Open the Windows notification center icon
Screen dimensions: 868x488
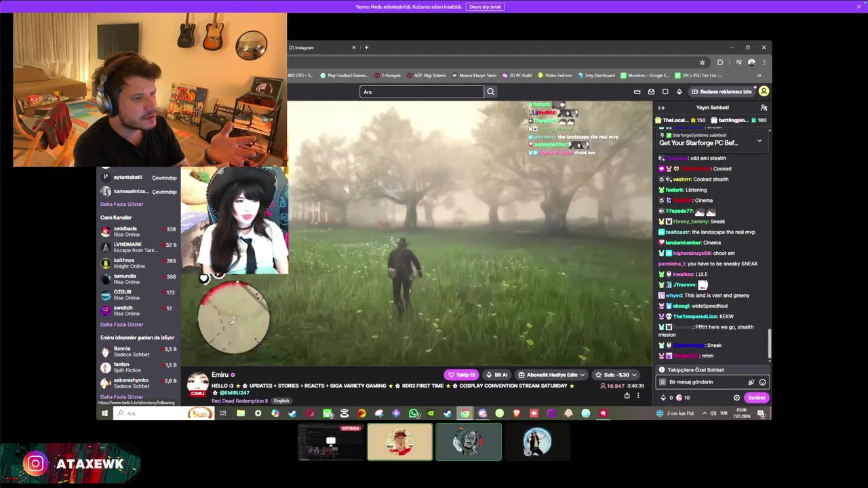[x=762, y=413]
